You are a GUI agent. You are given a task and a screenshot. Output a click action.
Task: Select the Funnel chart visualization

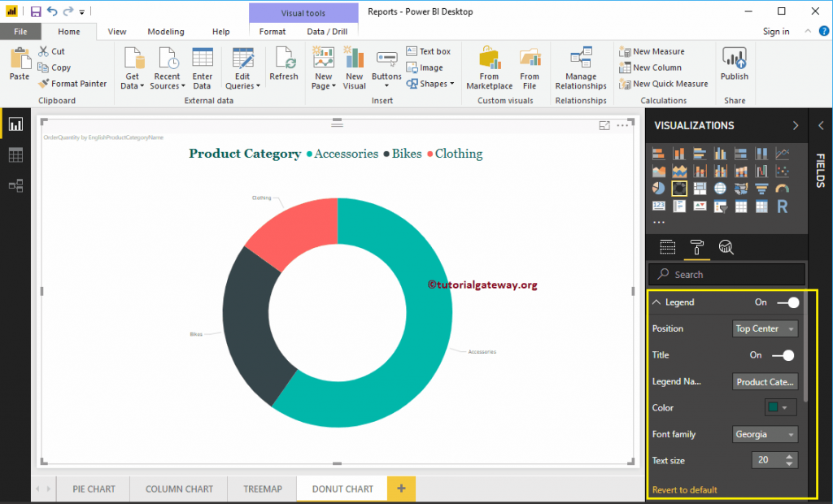coord(761,189)
